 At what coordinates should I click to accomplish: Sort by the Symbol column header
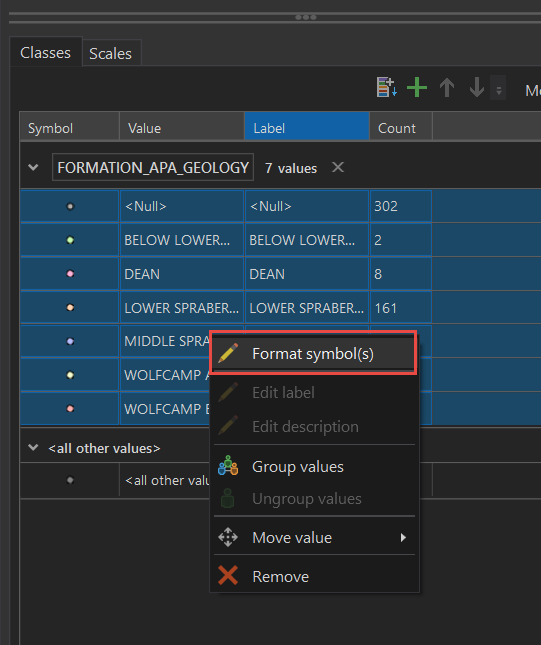pos(70,128)
